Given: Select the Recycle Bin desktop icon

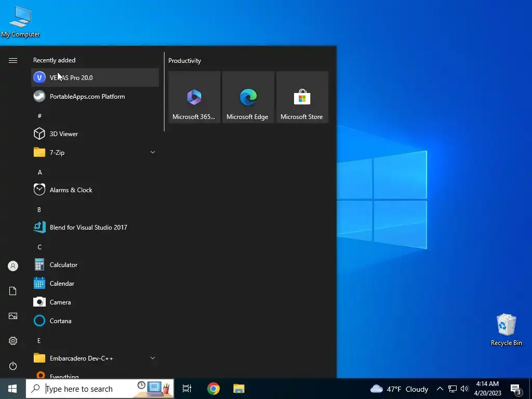Looking at the screenshot, I should tap(506, 329).
